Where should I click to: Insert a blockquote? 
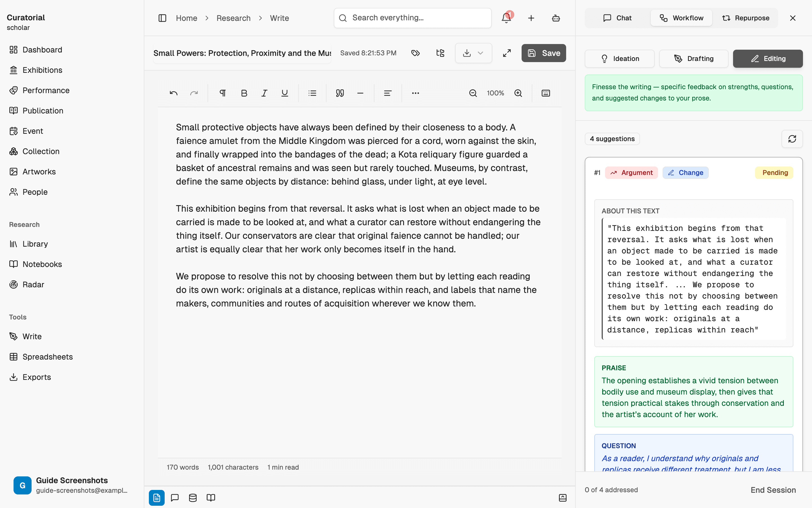click(340, 93)
